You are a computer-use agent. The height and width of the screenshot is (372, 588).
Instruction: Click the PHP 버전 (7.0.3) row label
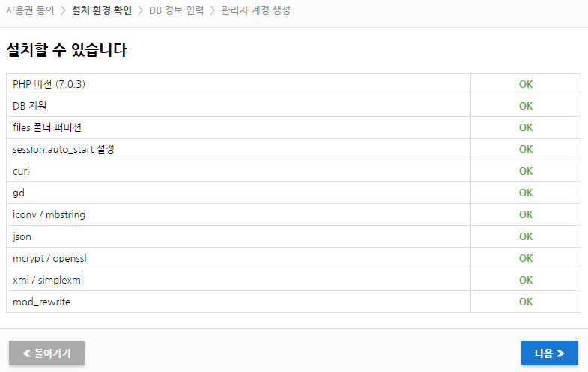click(49, 84)
